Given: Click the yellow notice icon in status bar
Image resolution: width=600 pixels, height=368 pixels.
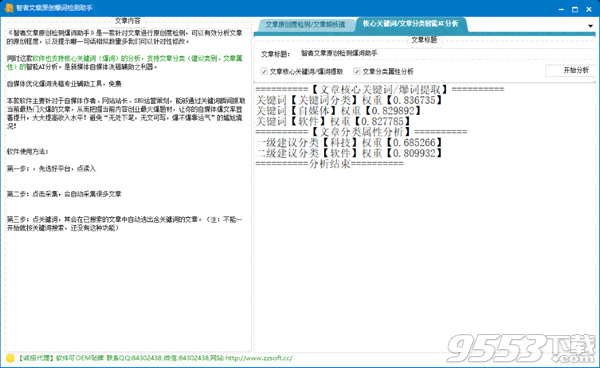Looking at the screenshot, I should coord(10,358).
